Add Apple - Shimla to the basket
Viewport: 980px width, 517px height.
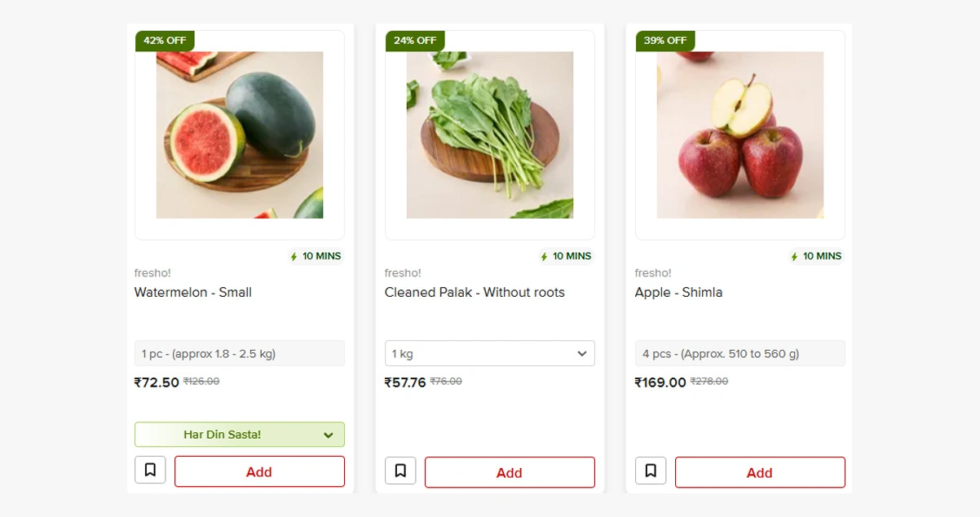click(760, 472)
